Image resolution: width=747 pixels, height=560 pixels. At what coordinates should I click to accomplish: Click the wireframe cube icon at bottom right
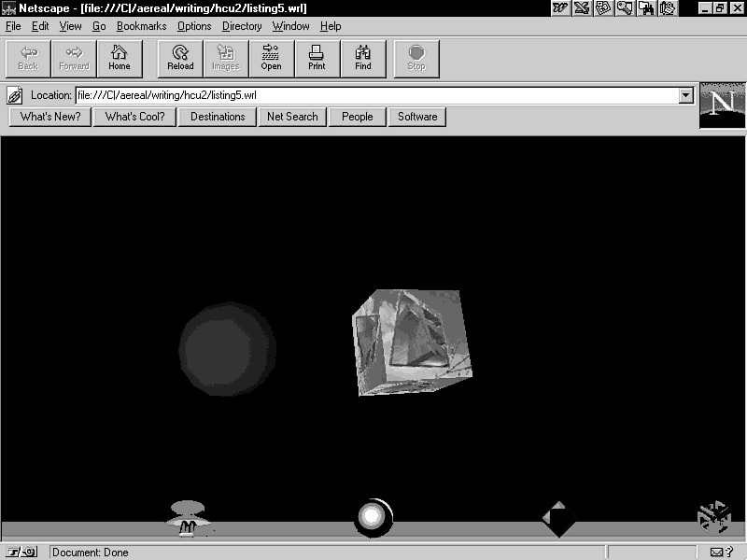pyautogui.click(x=713, y=518)
